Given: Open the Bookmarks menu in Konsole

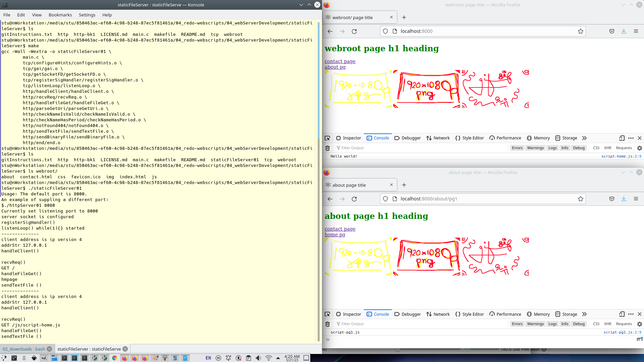Looking at the screenshot, I should 60,15.
